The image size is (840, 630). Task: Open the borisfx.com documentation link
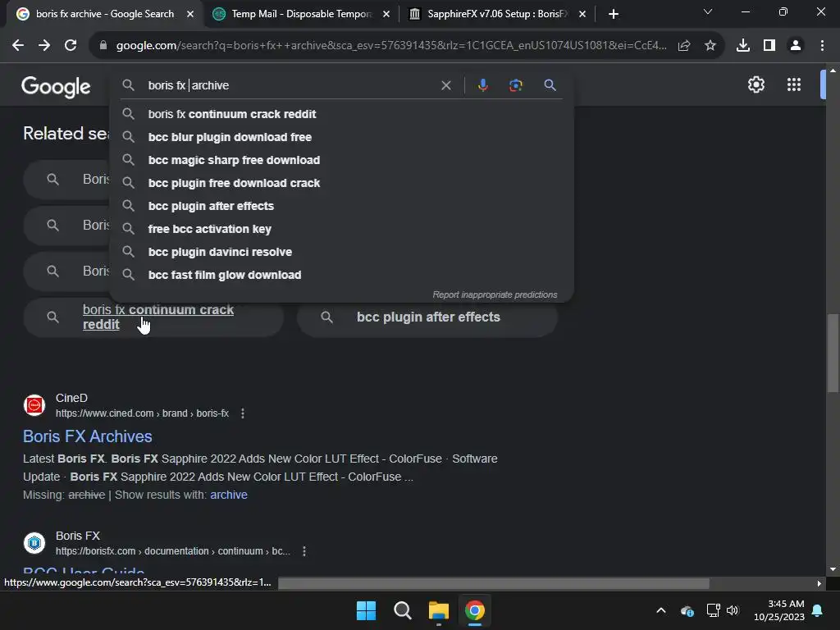(x=172, y=551)
